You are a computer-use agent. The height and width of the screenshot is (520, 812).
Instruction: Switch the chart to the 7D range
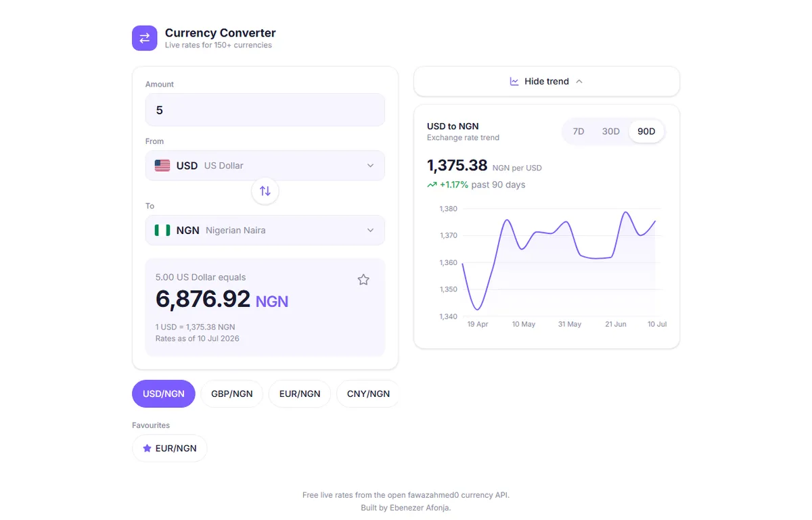(579, 131)
